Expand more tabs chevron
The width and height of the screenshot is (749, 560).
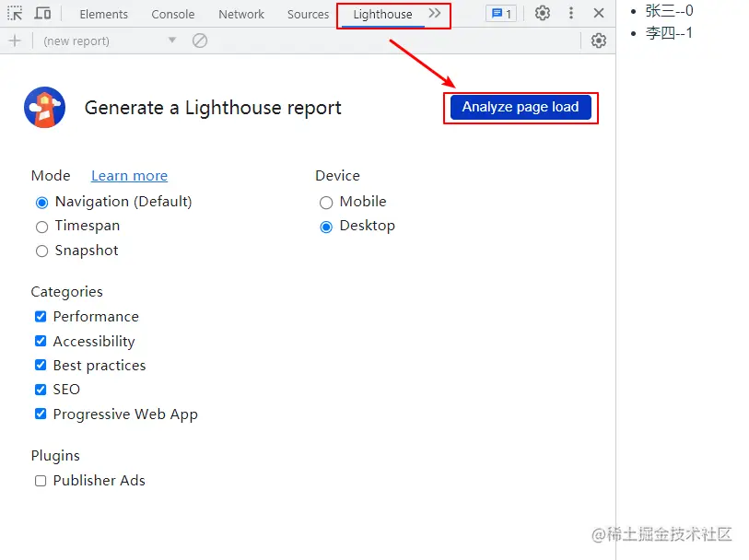click(434, 14)
